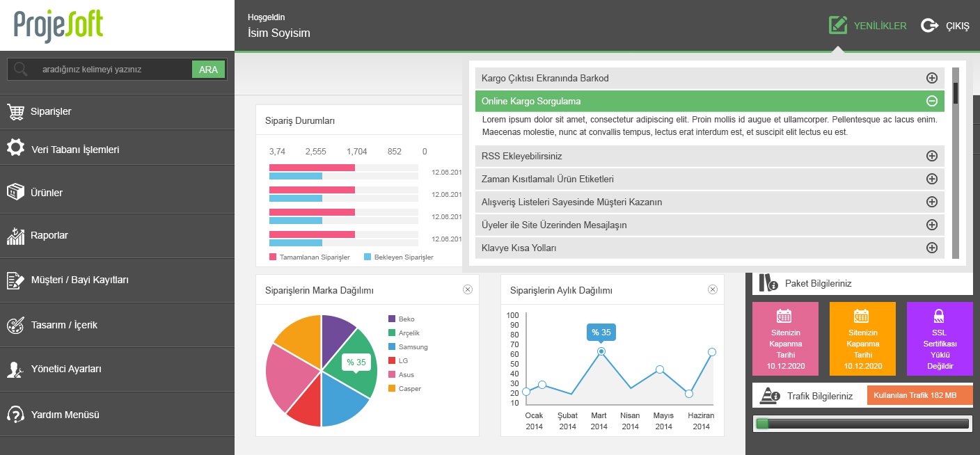Expand the Klavye Kısa Yolları entry

(932, 248)
